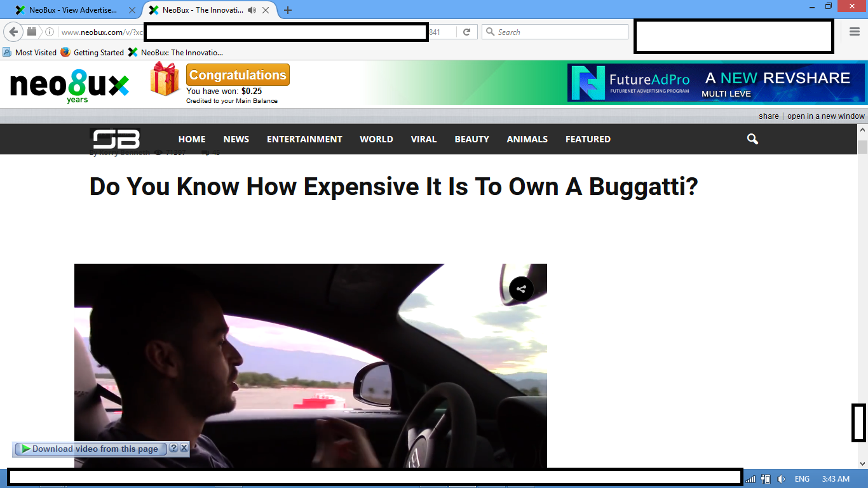The image size is (868, 488).
Task: Go to the HOME menu item
Action: coord(192,139)
